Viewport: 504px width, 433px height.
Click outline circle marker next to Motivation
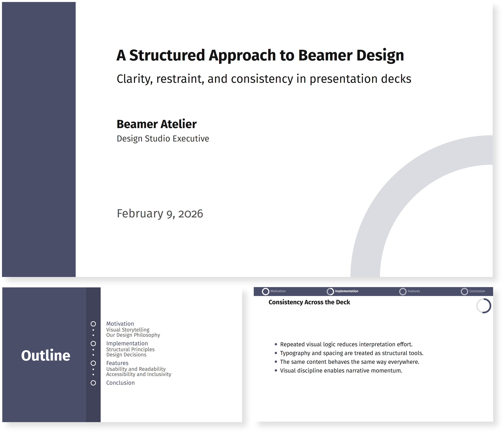point(93,324)
